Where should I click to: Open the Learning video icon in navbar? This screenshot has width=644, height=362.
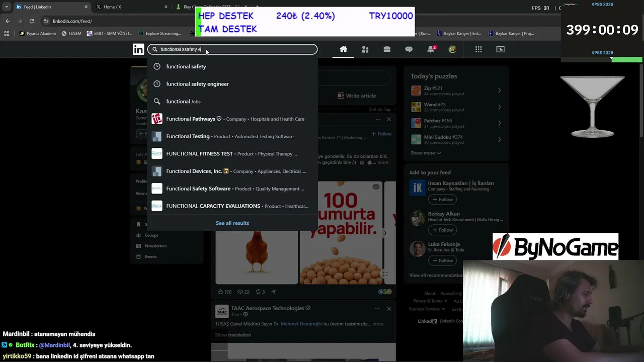[x=500, y=49]
